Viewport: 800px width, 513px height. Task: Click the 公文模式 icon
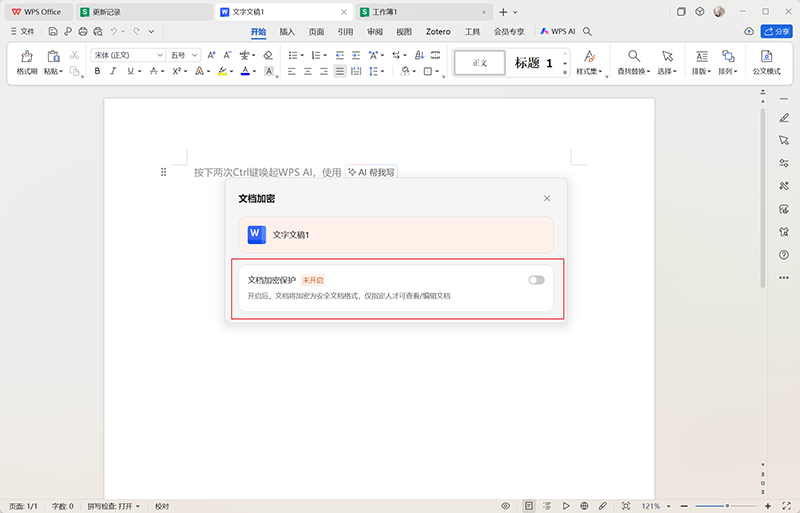coord(766,62)
